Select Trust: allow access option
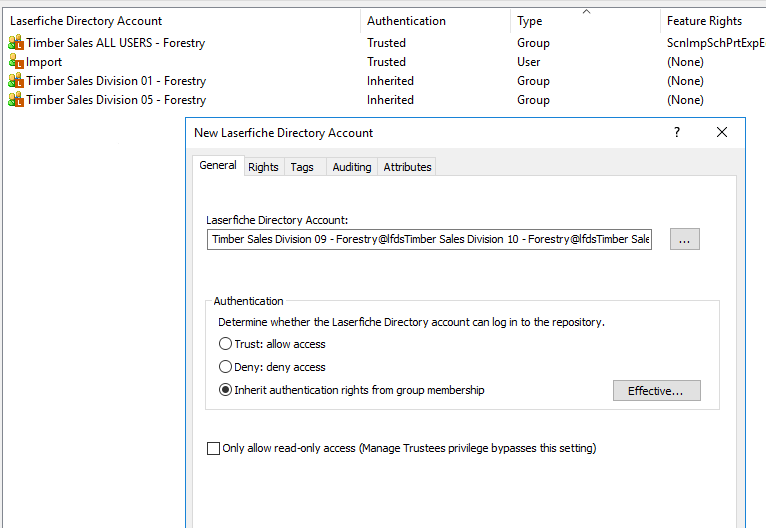Viewport: 766px width, 528px height. [225, 344]
